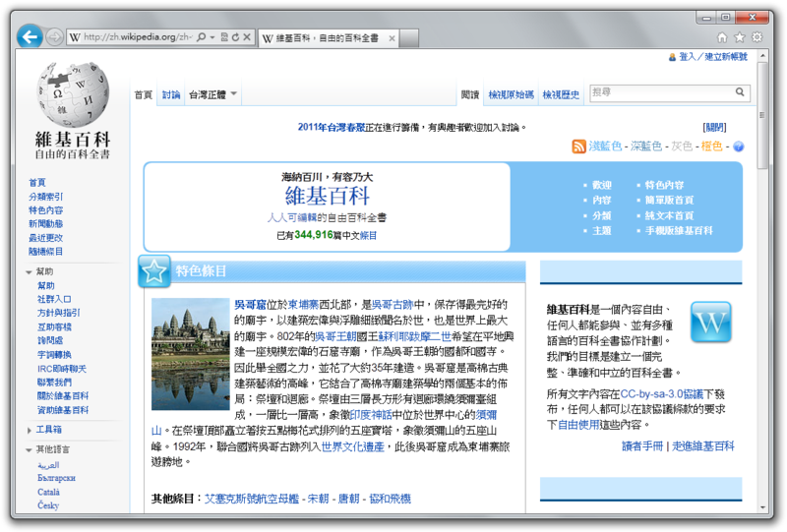The image size is (787, 532).
Task: Click 簡單版首頁 link in banner
Action: [670, 201]
